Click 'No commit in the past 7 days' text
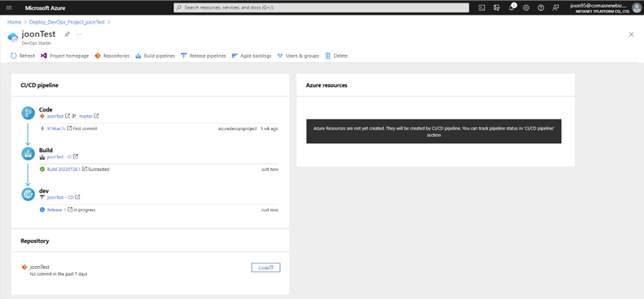Screen dimensions: 644x299 pyautogui.click(x=59, y=274)
